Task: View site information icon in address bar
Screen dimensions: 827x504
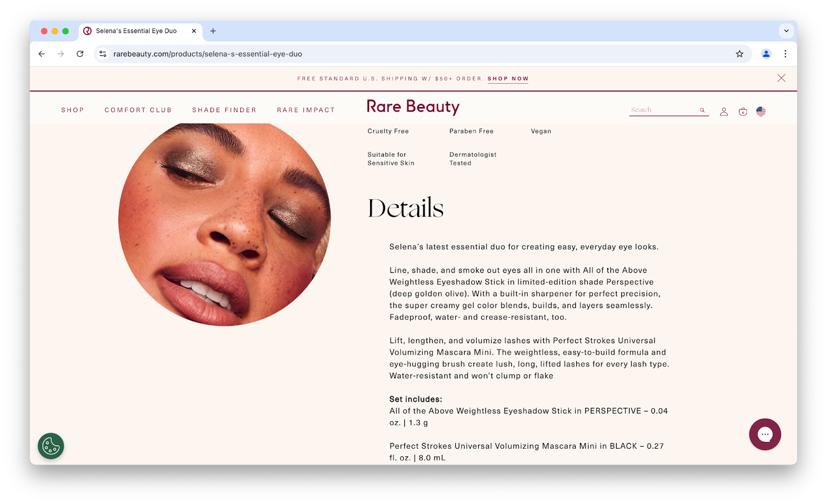Action: [x=103, y=54]
